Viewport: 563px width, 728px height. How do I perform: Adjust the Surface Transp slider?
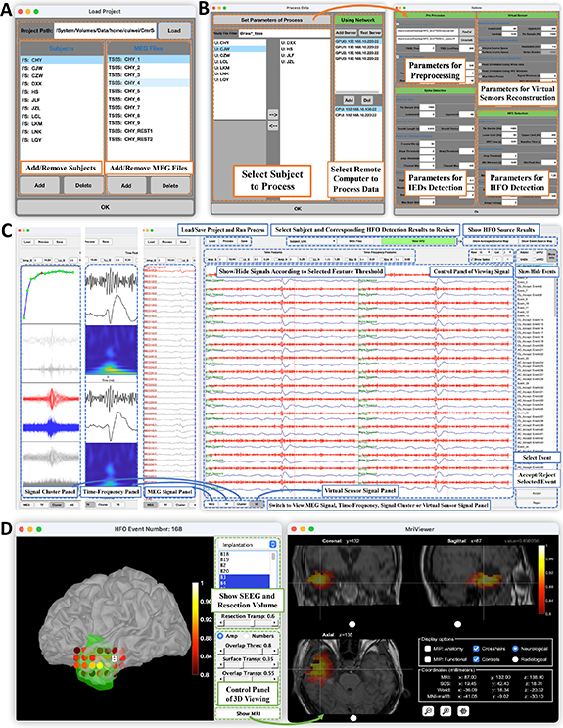click(248, 666)
